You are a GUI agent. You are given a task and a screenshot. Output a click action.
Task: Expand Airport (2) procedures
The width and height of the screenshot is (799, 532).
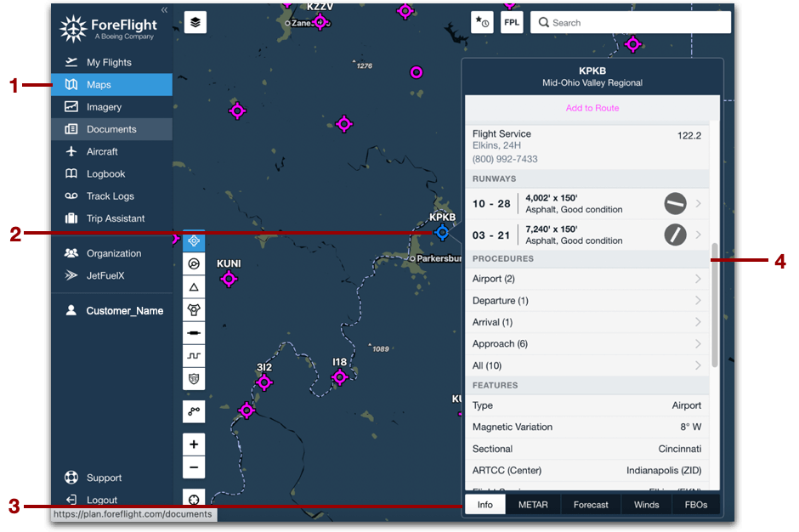587,279
